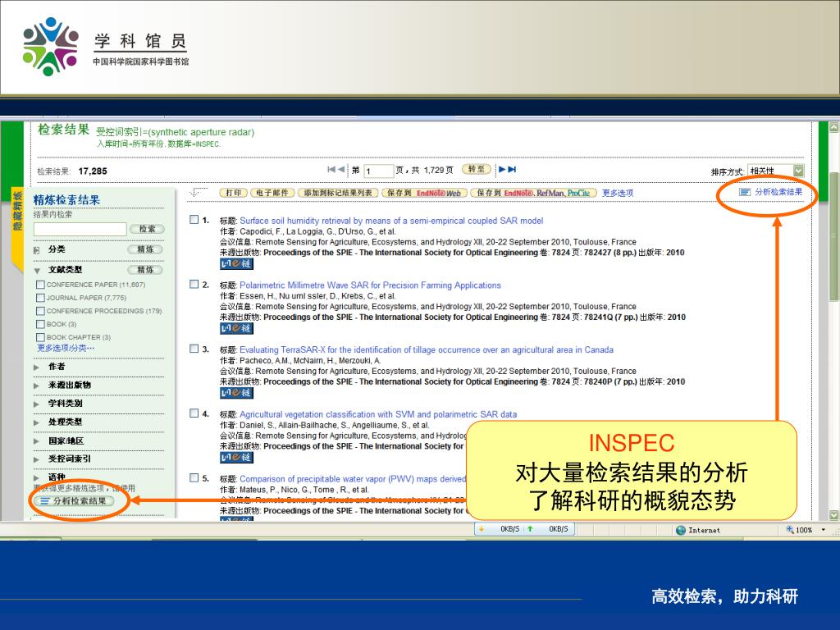Jump to the last results page
The image size is (840, 630).
pos(512,169)
